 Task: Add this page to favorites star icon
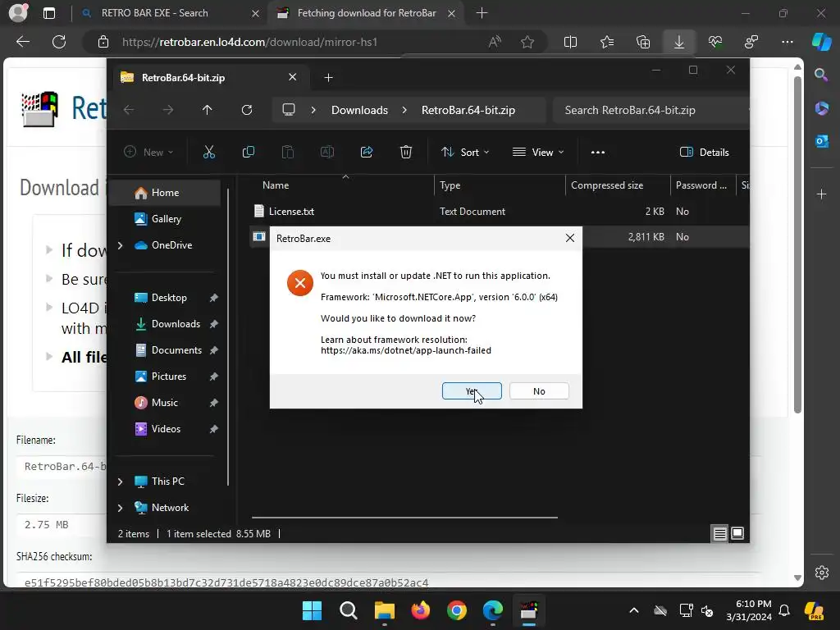coord(527,42)
